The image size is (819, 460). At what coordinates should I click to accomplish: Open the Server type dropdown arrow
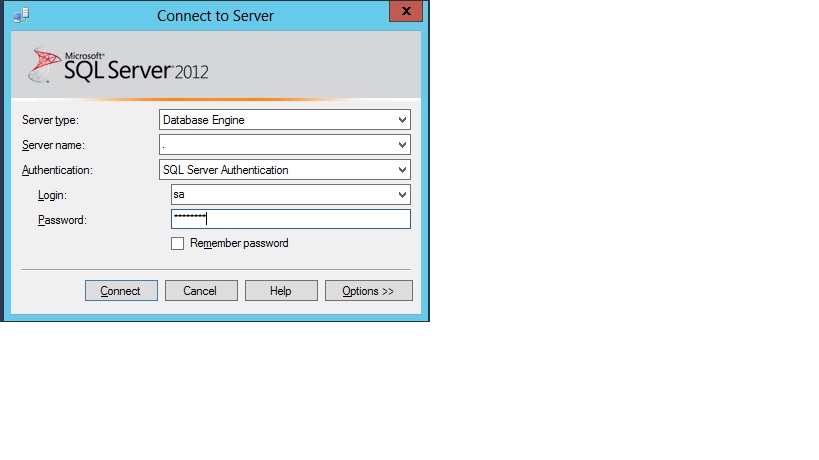tap(402, 120)
